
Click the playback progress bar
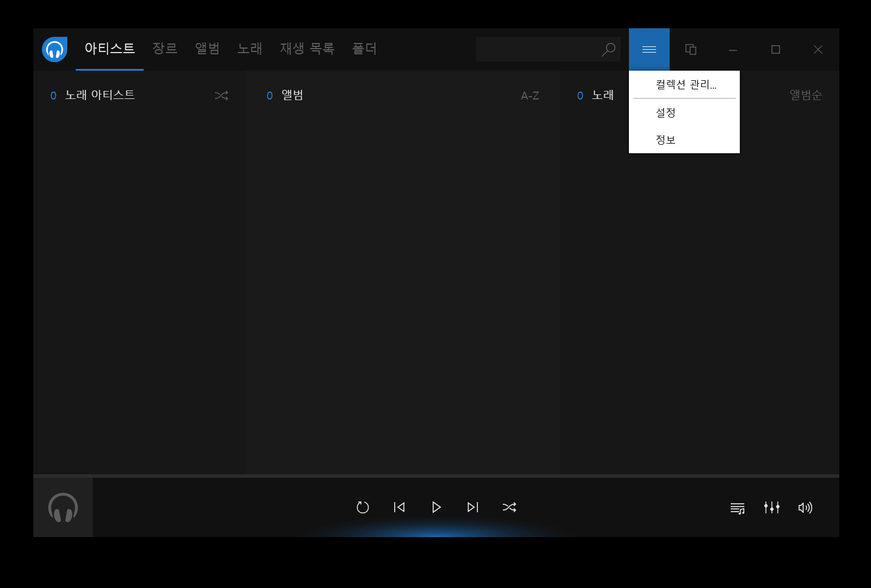point(436,475)
